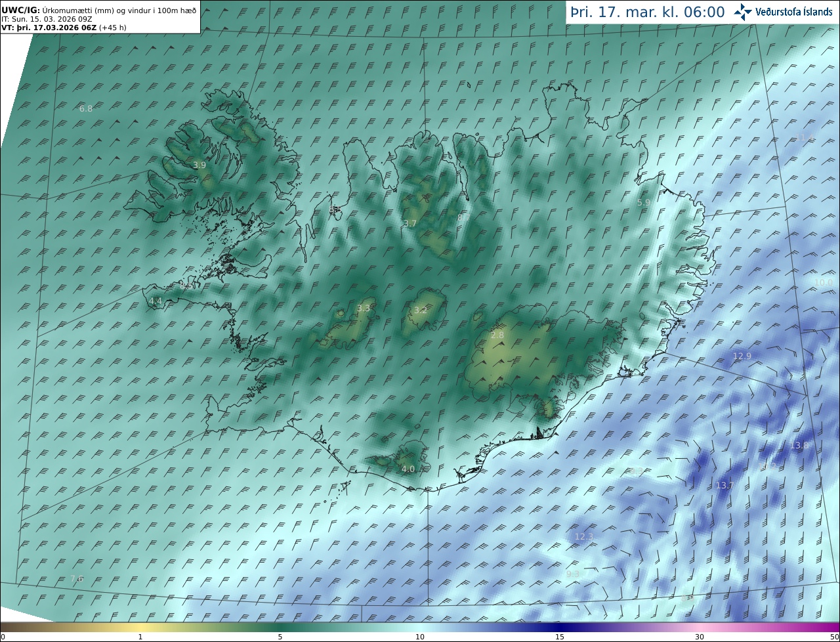Click the 13.7 value label
This screenshot has width=840, height=642.
[x=724, y=486]
